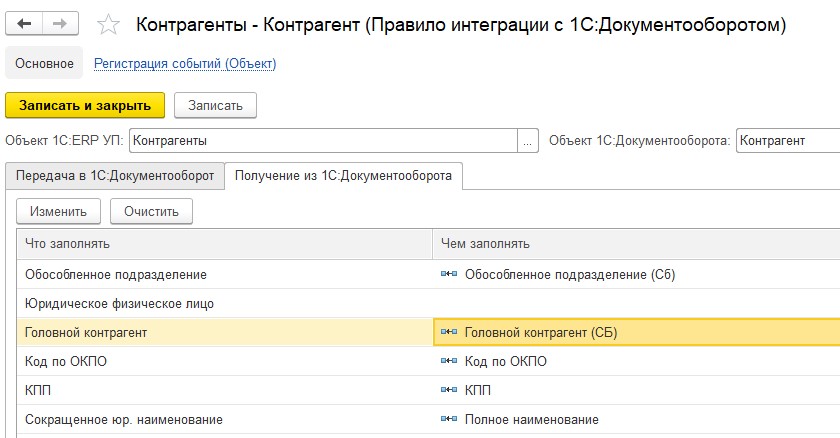The image size is (840, 438).
Task: Click the Очистить button
Action: [x=151, y=212]
